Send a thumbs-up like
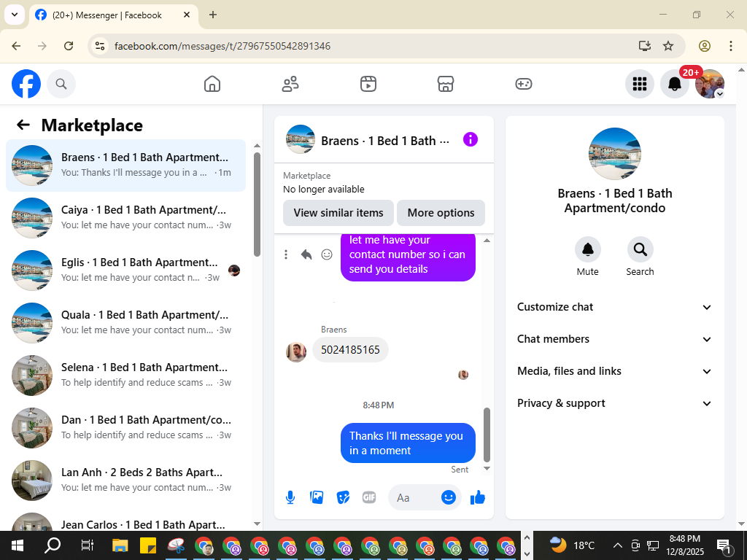The height and width of the screenshot is (560, 747). click(x=477, y=497)
